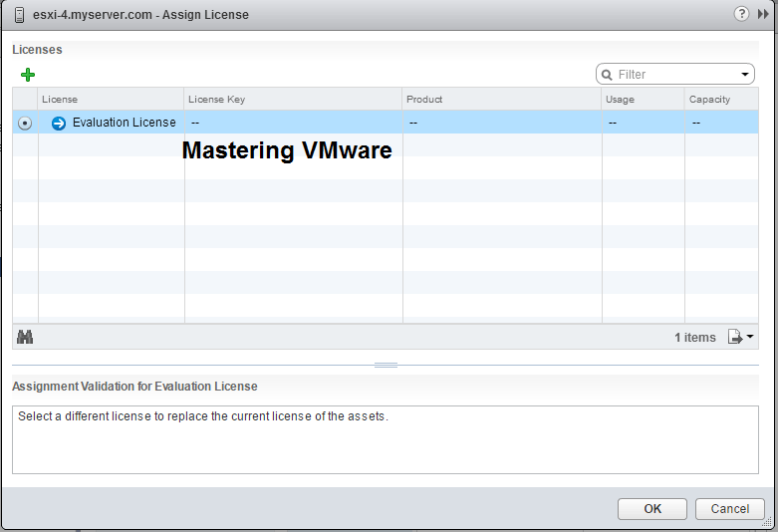Click the panel splitter handle above Assignment Validation
The height and width of the screenshot is (532, 778).
[386, 366]
